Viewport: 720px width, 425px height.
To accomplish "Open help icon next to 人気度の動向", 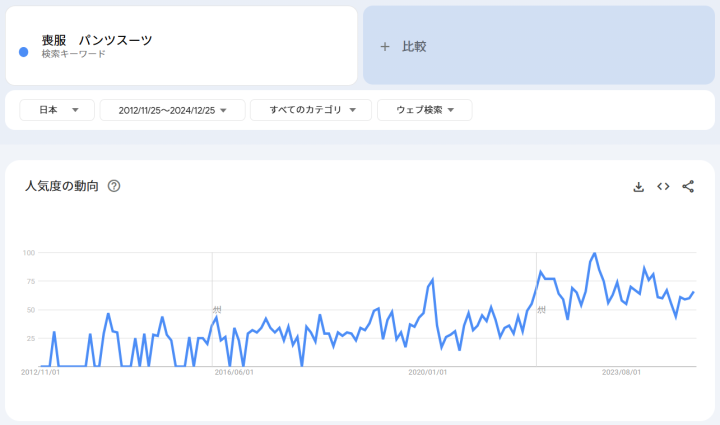I will click(x=114, y=186).
